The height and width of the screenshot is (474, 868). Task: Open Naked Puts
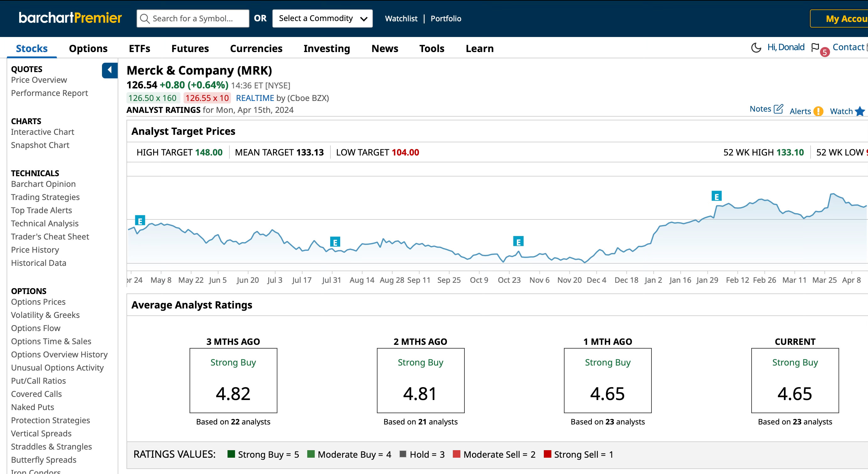(x=33, y=407)
